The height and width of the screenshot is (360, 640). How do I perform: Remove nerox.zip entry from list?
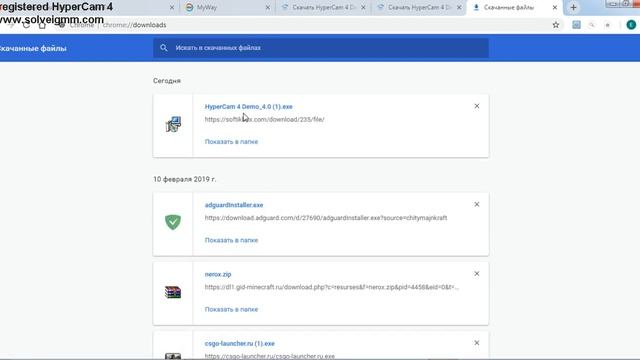point(477,274)
